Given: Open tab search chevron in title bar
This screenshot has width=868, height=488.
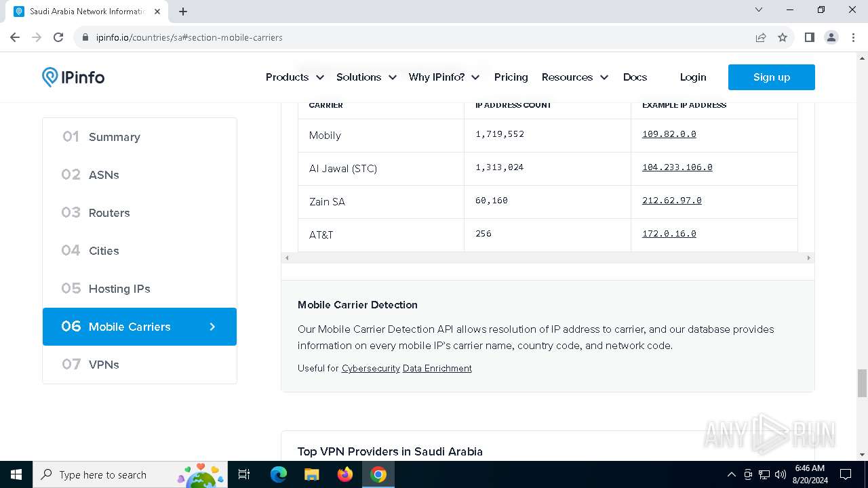Looking at the screenshot, I should 759,10.
